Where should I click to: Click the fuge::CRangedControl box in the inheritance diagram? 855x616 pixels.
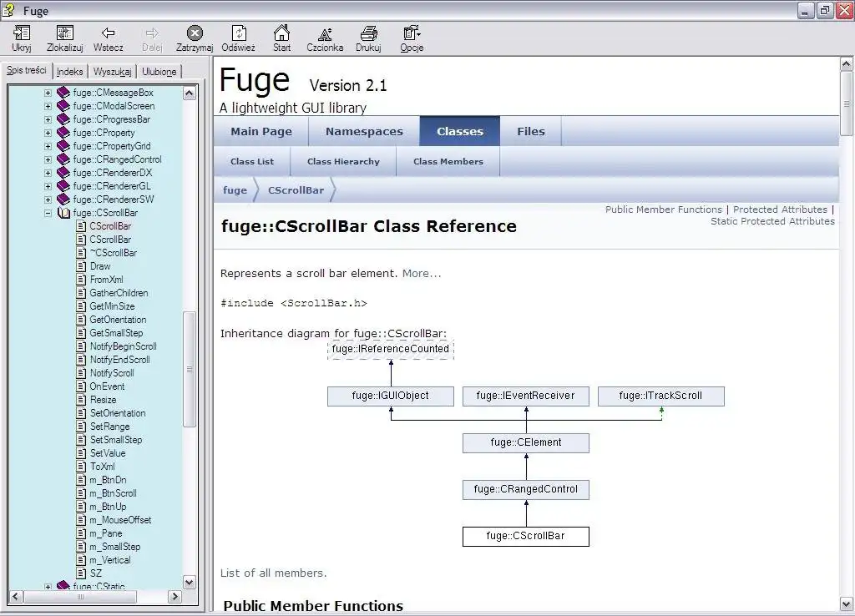[x=526, y=489]
